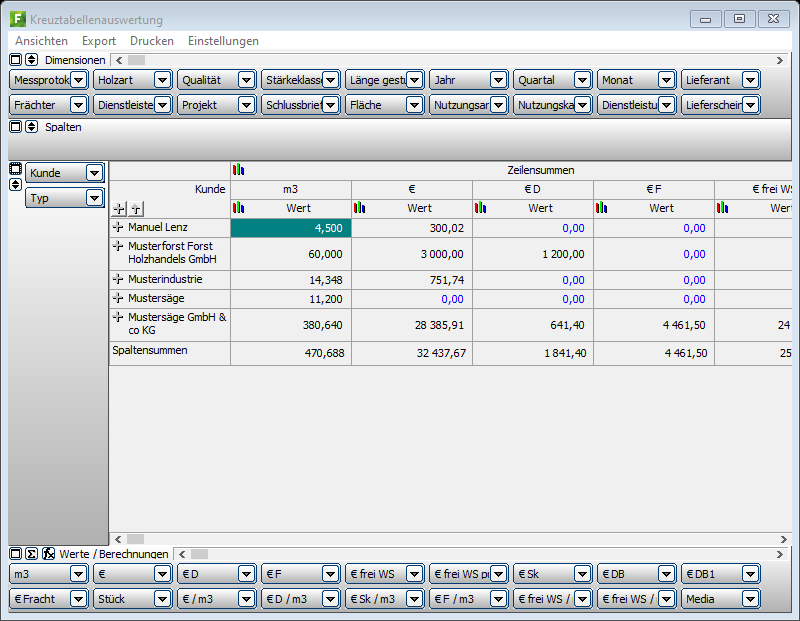Click the chart icon in the € D column
This screenshot has width=800, height=621.
tap(481, 208)
